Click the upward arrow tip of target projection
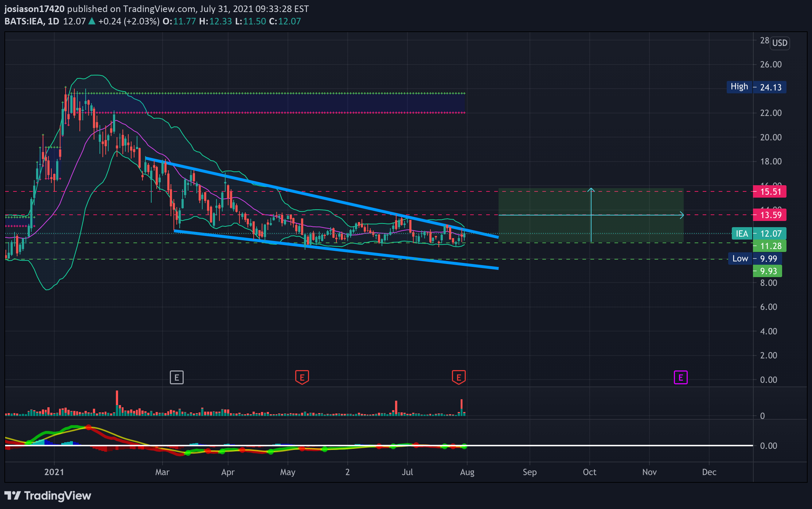 coord(591,189)
